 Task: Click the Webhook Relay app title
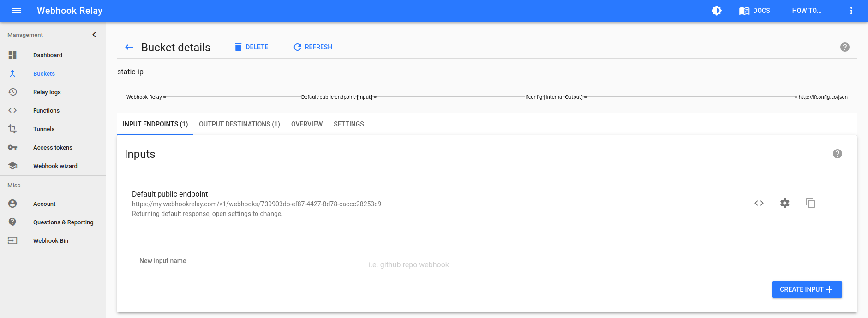pos(70,11)
